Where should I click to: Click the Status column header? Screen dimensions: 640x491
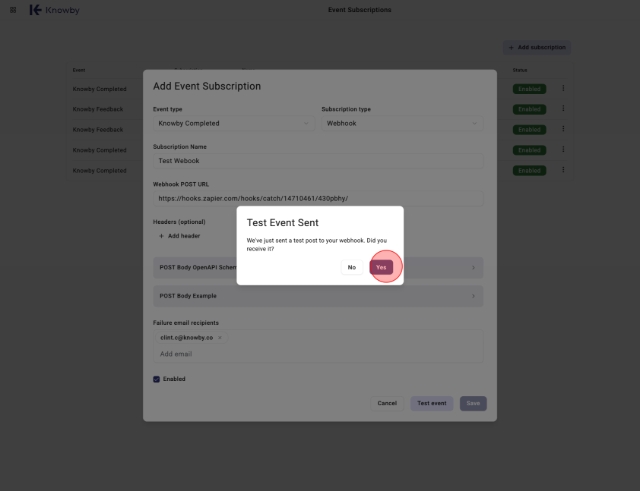[520, 70]
